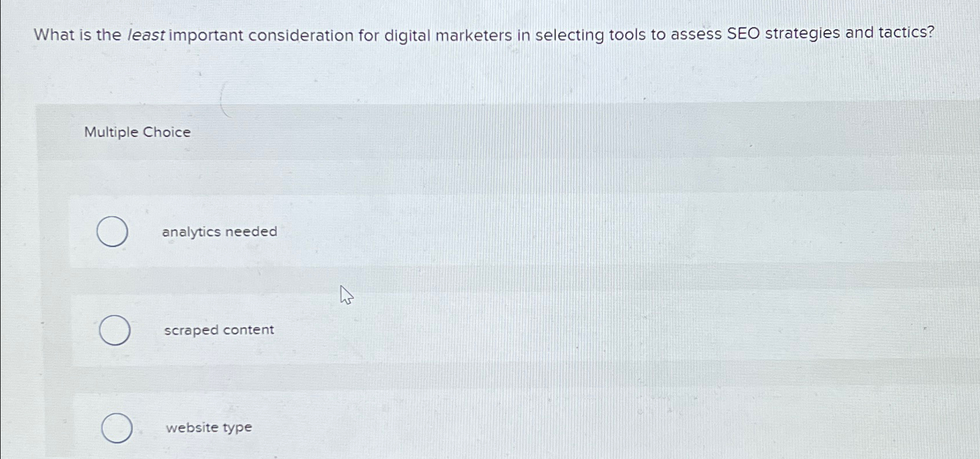The width and height of the screenshot is (980, 459).
Task: Click the circle beside website type
Action: coord(118,428)
